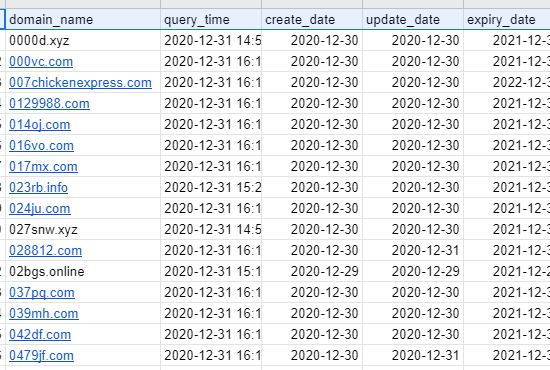Visit the 016vo.com link
The height and width of the screenshot is (370, 550).
(x=41, y=146)
